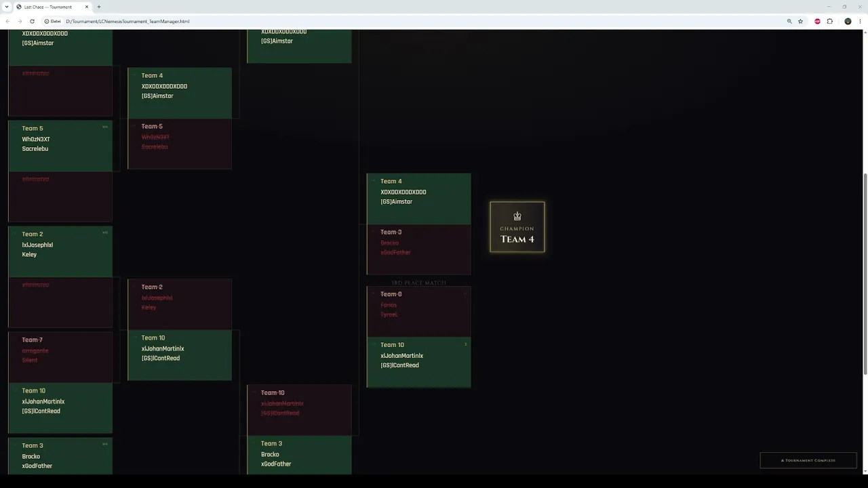Image resolution: width=868 pixels, height=488 pixels.
Task: Select struck-out Team 5 in second round
Action: click(180, 144)
